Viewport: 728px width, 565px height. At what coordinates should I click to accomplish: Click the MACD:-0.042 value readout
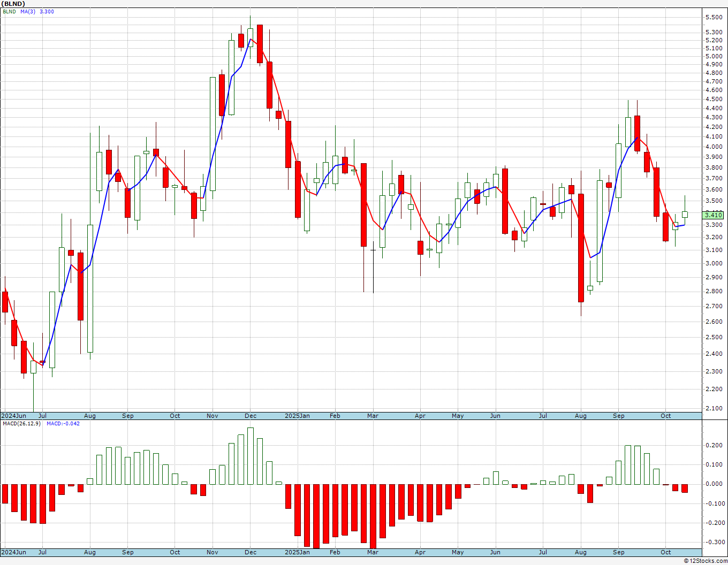click(63, 424)
